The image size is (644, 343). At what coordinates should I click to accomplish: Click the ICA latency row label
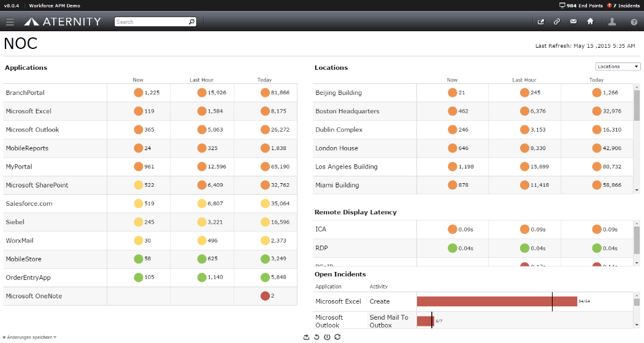pyautogui.click(x=321, y=229)
